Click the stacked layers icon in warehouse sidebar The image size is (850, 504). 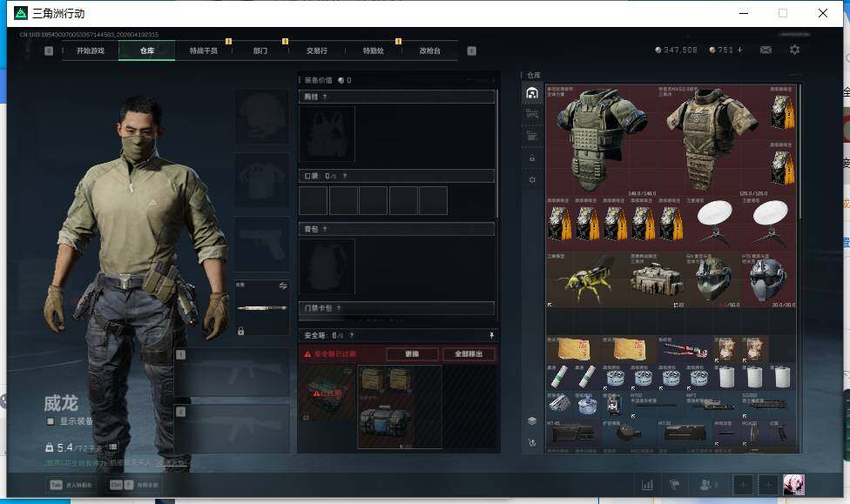(x=532, y=420)
